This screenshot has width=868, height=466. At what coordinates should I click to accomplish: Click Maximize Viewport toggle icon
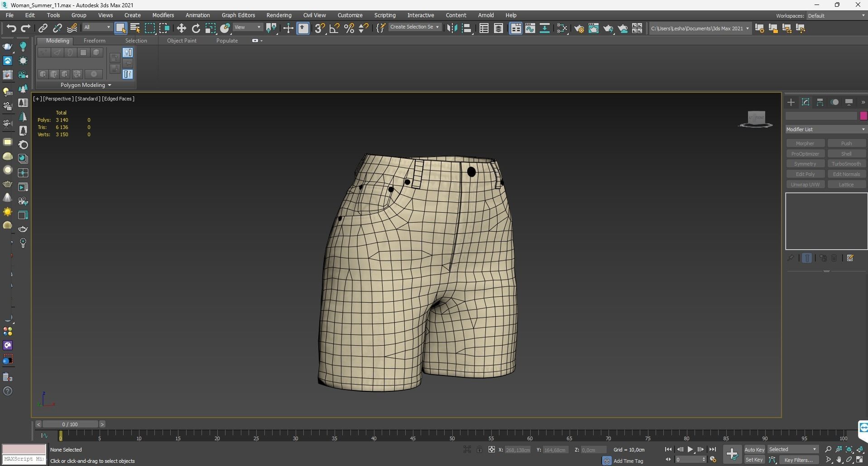point(860,460)
